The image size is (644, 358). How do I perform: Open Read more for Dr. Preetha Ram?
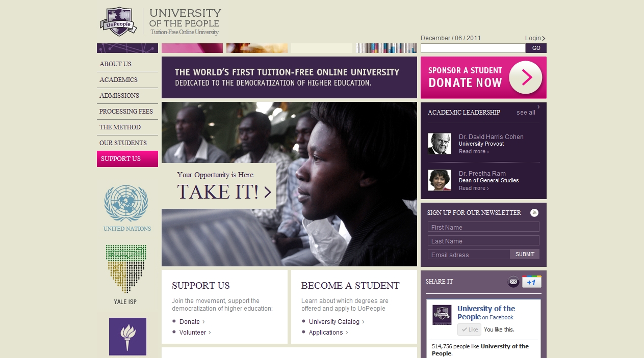coord(473,188)
